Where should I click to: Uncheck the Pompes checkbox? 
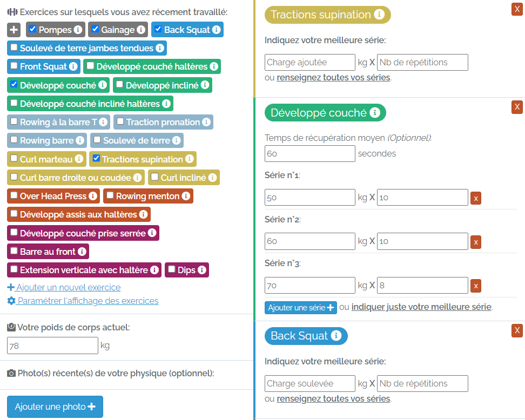[x=32, y=29]
